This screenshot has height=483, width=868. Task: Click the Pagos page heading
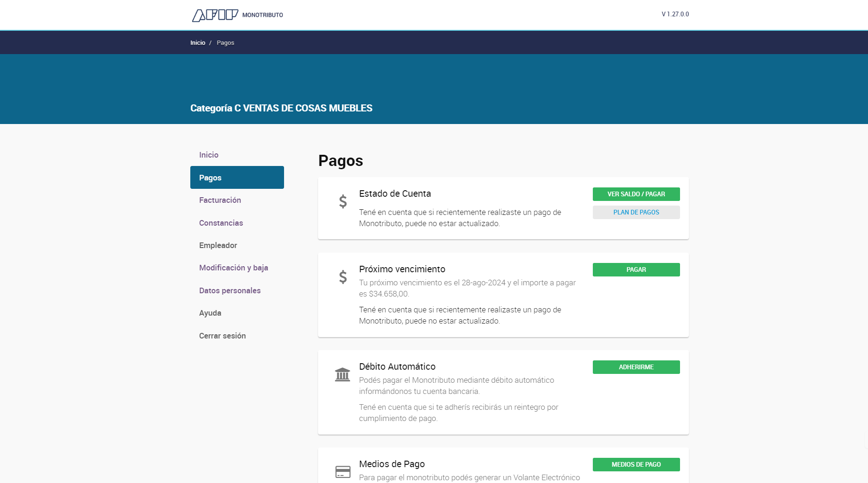pos(340,160)
